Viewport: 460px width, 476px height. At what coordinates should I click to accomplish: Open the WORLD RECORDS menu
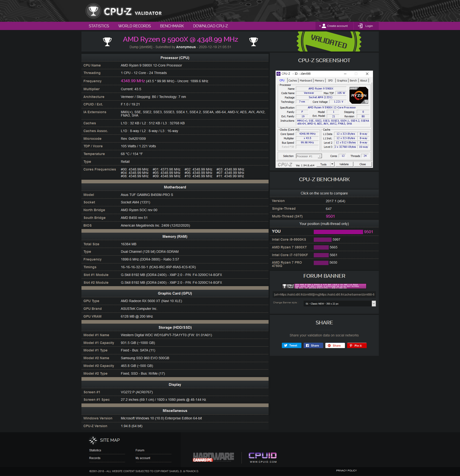coord(134,26)
